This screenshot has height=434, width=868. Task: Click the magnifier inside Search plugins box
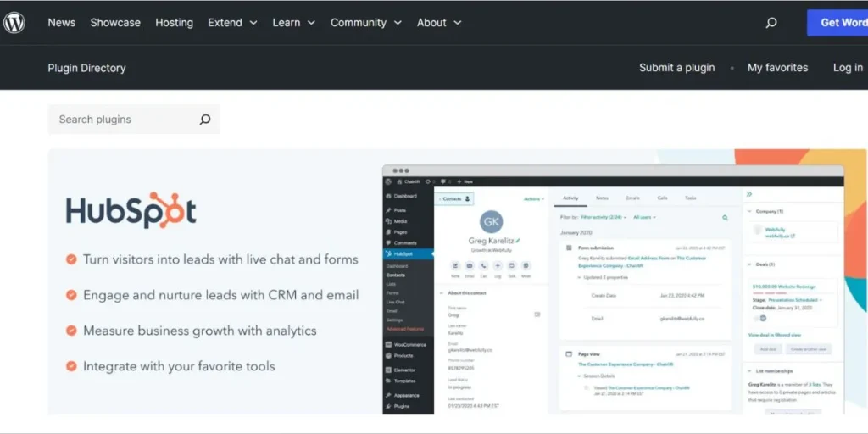(x=205, y=119)
